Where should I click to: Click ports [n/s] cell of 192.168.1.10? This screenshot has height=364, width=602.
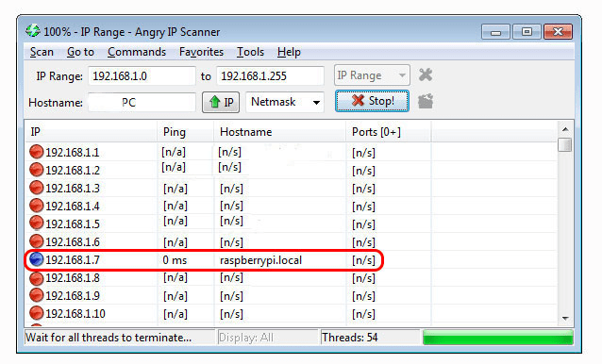pyautogui.click(x=363, y=314)
